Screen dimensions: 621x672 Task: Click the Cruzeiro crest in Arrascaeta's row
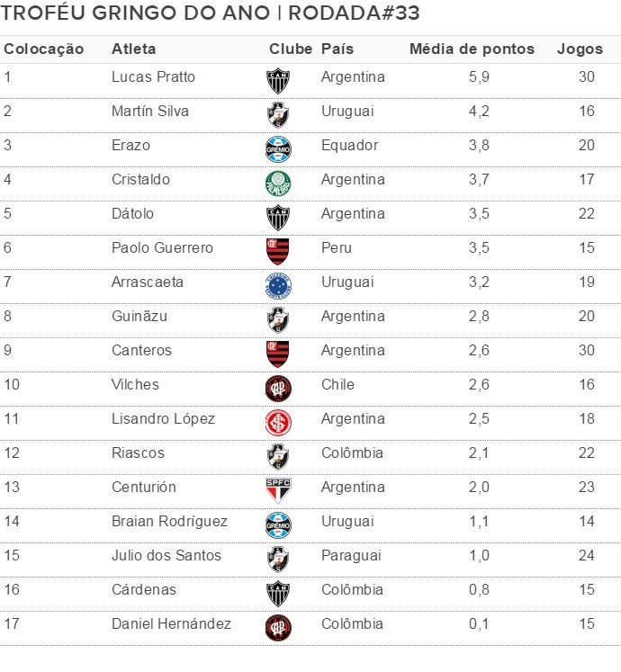pos(278,285)
